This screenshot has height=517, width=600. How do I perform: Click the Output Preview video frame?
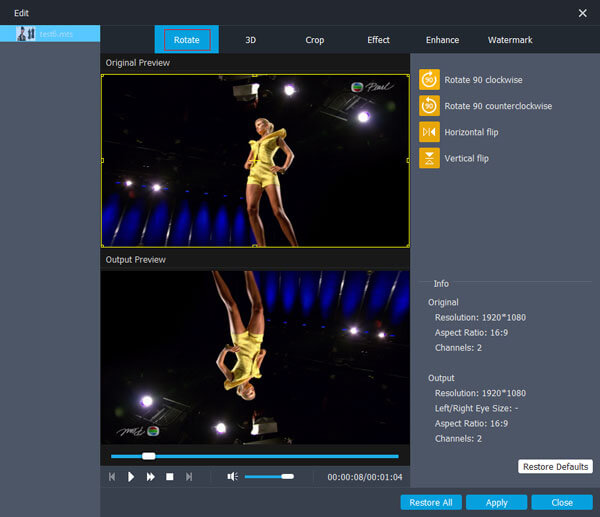coord(255,357)
